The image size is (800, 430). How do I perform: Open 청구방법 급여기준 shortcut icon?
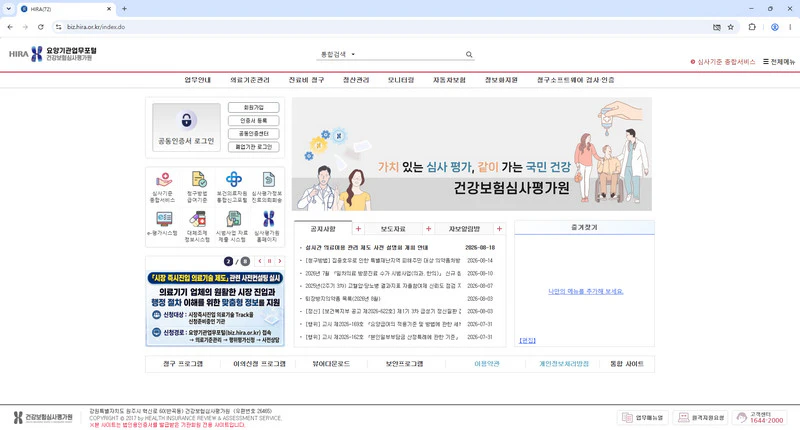tap(197, 187)
